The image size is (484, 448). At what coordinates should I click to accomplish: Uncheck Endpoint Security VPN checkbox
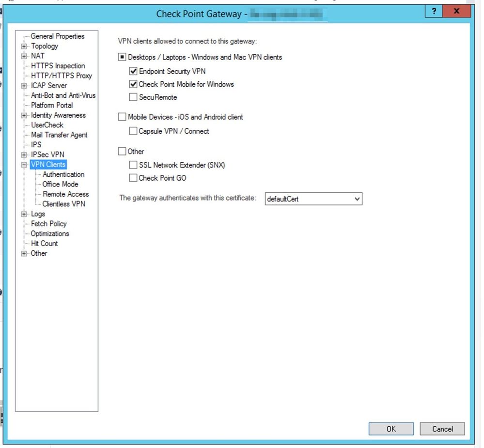tap(133, 71)
